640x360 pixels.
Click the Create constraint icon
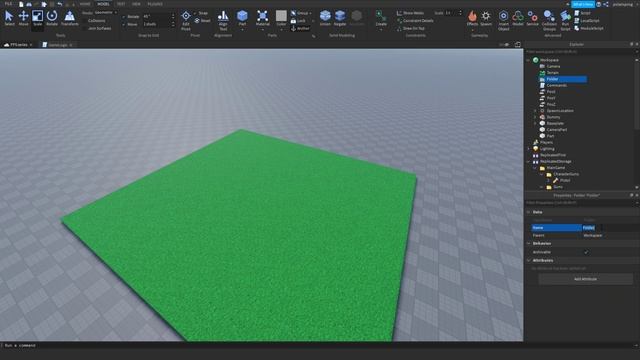tap(381, 18)
